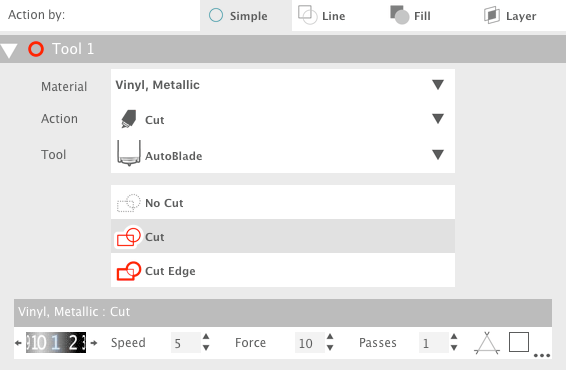Open the Tool dropdown showing AutoBlade

point(283,154)
